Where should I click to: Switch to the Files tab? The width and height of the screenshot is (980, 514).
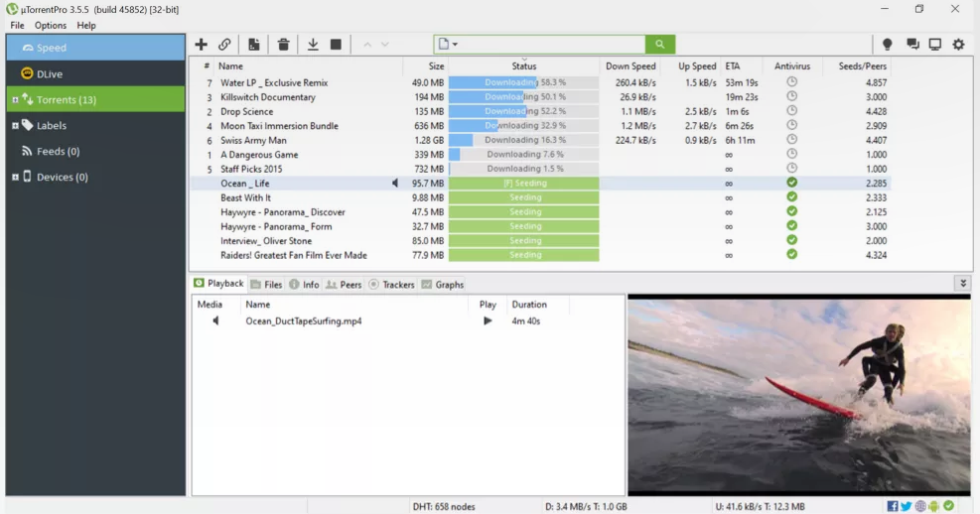[267, 285]
